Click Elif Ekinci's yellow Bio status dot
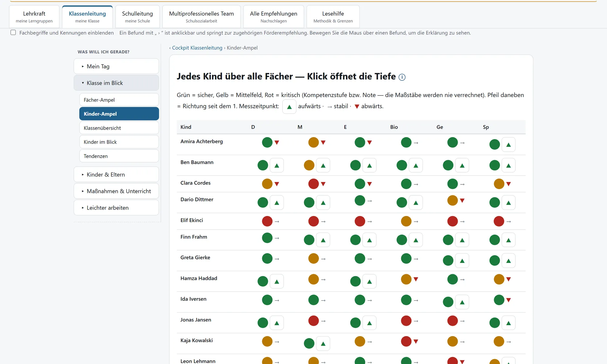This screenshot has width=607, height=364. (x=406, y=221)
